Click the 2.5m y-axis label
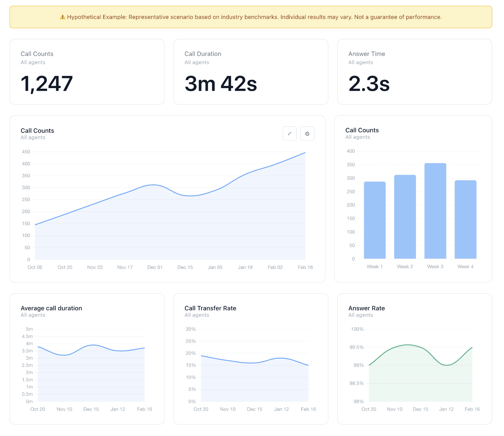Image resolution: width=504 pixels, height=436 pixels. pyautogui.click(x=27, y=365)
